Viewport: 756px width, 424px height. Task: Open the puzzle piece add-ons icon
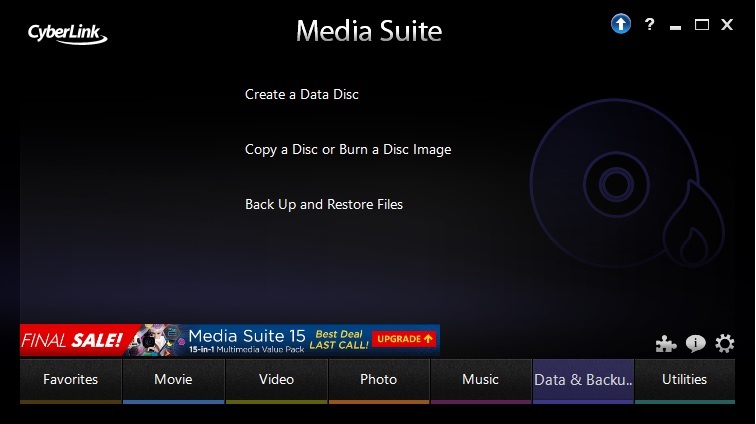click(666, 343)
